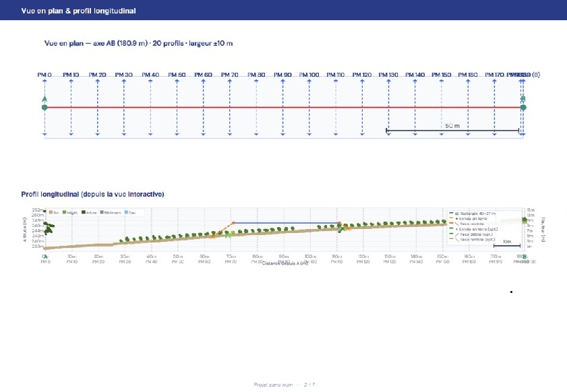
Task: Toggle the Sol legend entry
Action: pos(50,211)
